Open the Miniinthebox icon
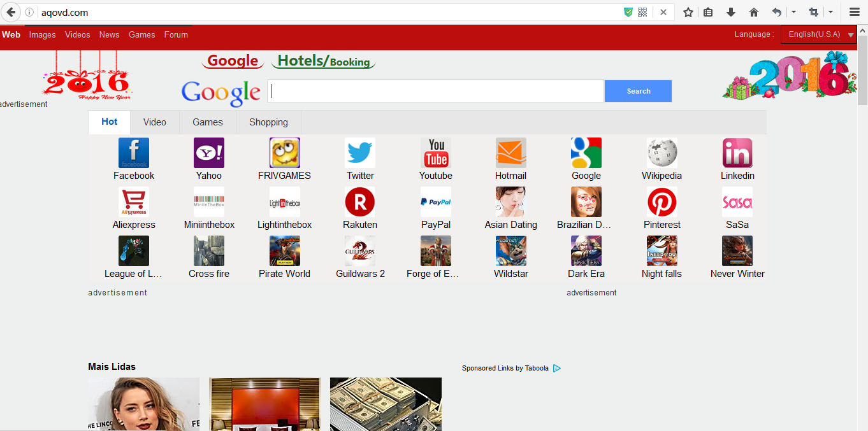868x431 pixels. tap(209, 202)
